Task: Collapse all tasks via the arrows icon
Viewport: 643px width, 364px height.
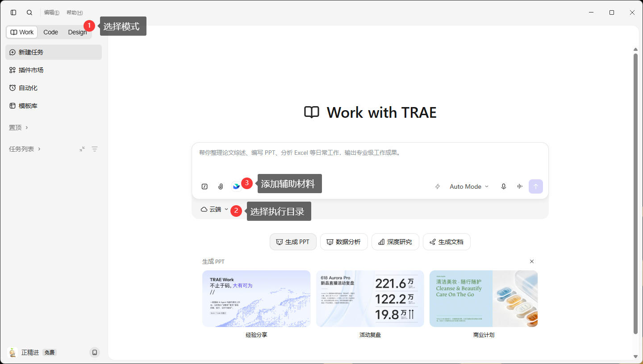Action: 82,149
